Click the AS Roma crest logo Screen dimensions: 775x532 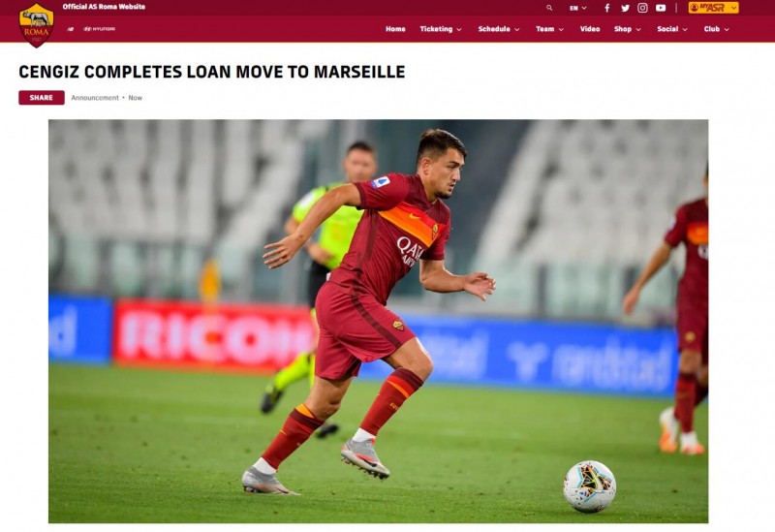coord(37,25)
